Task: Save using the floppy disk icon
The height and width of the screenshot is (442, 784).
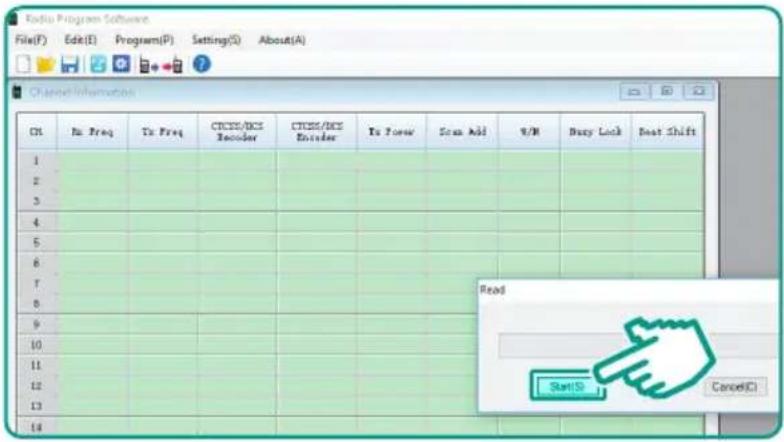Action: [70, 64]
